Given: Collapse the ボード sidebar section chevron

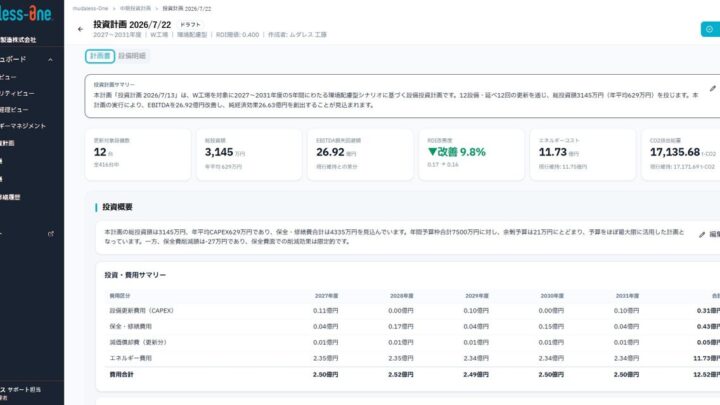Looking at the screenshot, I should coord(50,60).
